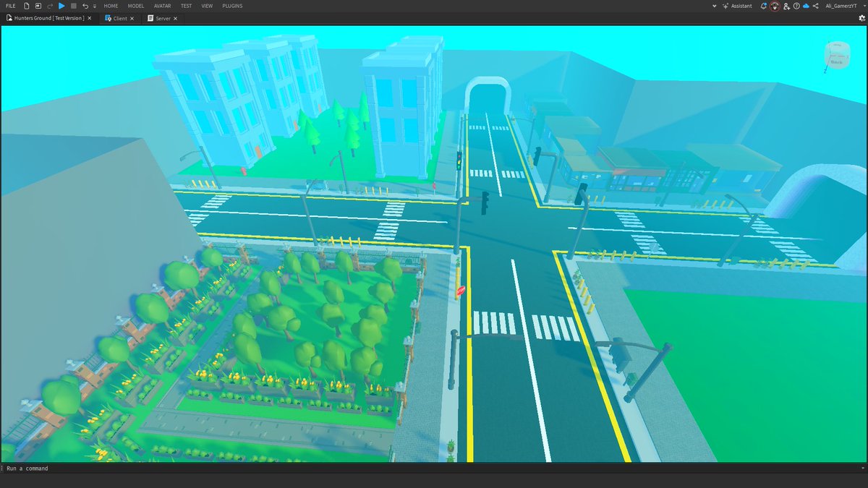Expand the ribbon collapse chevron near Assistant

click(x=715, y=6)
